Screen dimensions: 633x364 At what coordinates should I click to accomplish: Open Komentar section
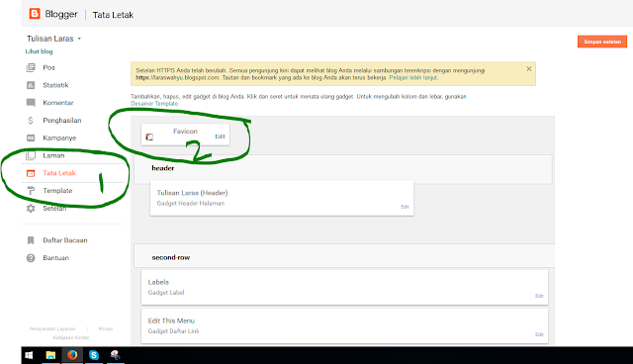pyautogui.click(x=58, y=103)
